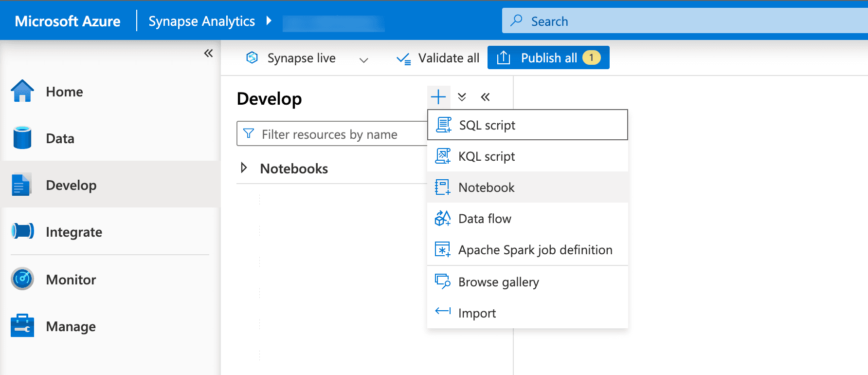Select the Integrate pipeline icon

pos(22,231)
